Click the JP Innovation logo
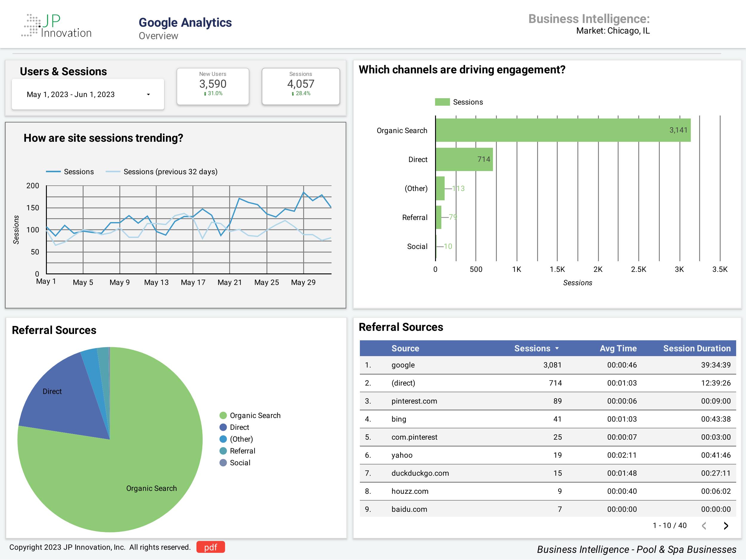 (x=57, y=26)
